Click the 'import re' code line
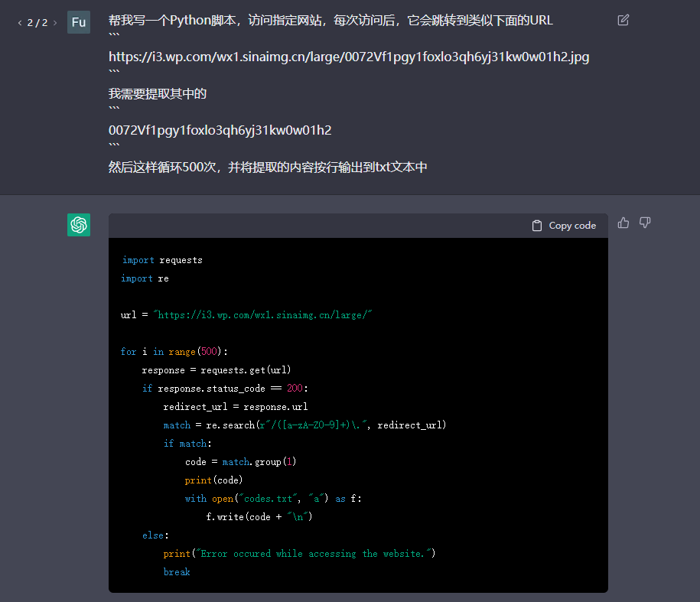The image size is (700, 602). pyautogui.click(x=145, y=278)
